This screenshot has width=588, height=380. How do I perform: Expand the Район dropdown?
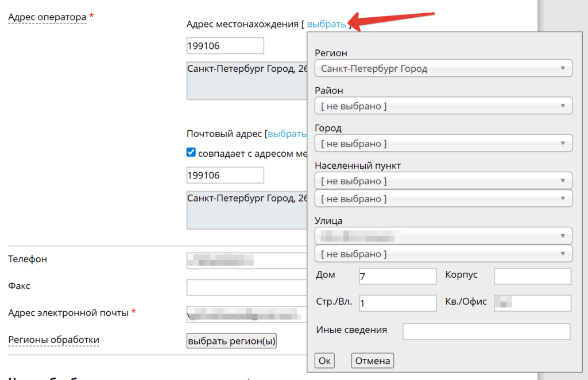[x=443, y=106]
